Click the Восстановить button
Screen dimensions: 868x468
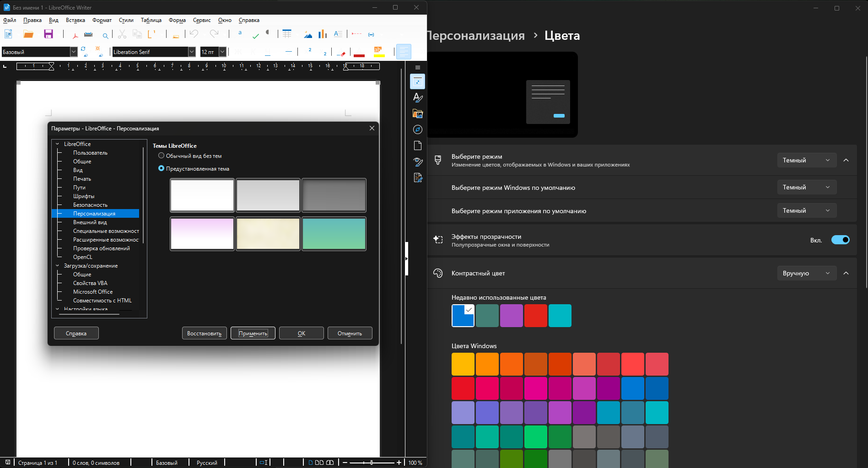(204, 333)
